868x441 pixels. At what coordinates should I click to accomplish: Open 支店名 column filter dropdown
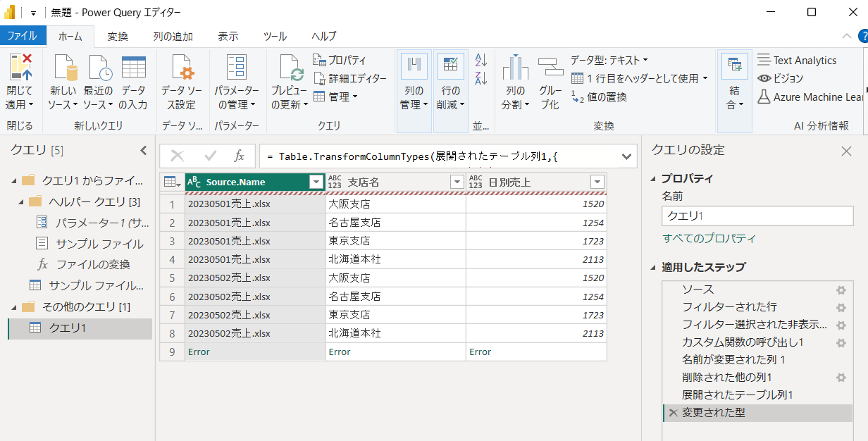(457, 182)
